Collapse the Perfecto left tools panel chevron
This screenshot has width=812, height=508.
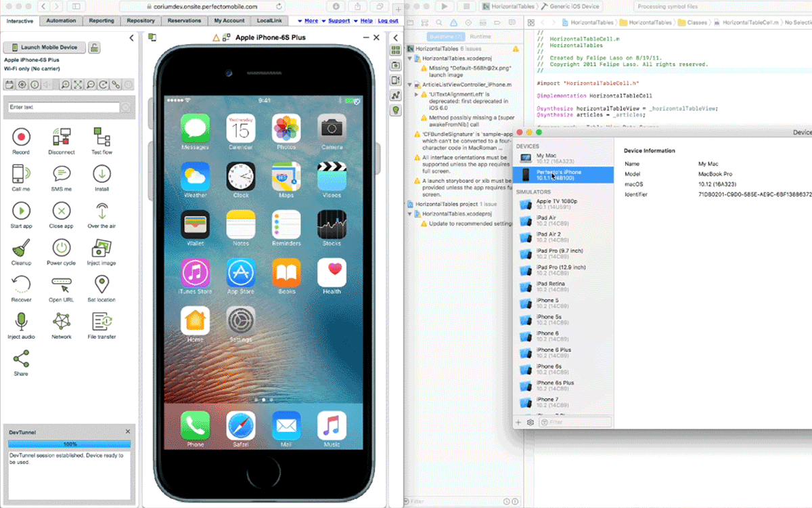tap(132, 38)
